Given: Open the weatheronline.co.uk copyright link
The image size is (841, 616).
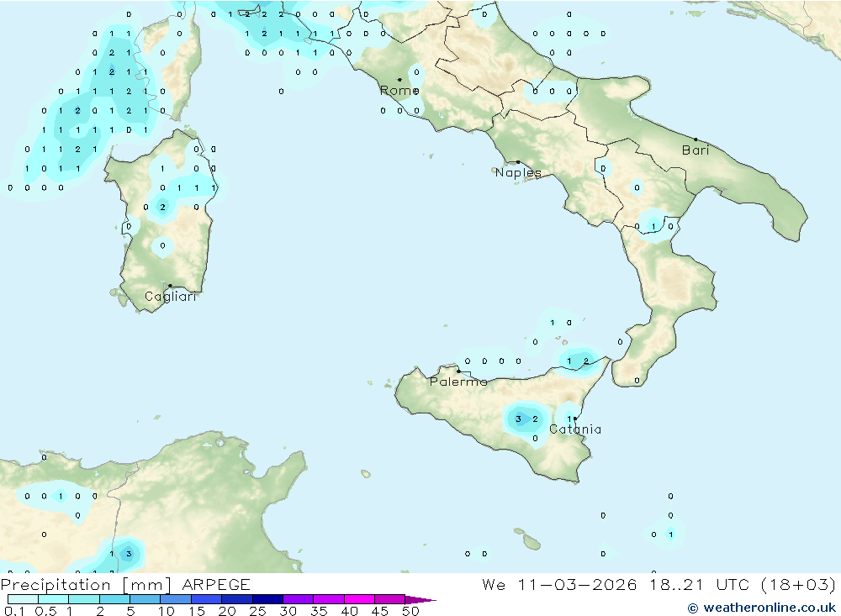Looking at the screenshot, I should click(x=762, y=608).
